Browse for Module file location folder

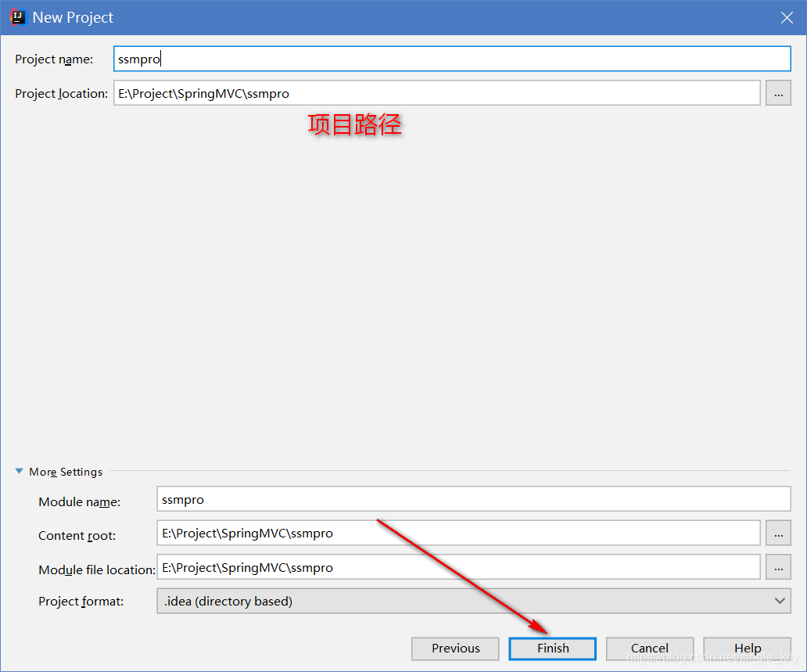point(778,567)
